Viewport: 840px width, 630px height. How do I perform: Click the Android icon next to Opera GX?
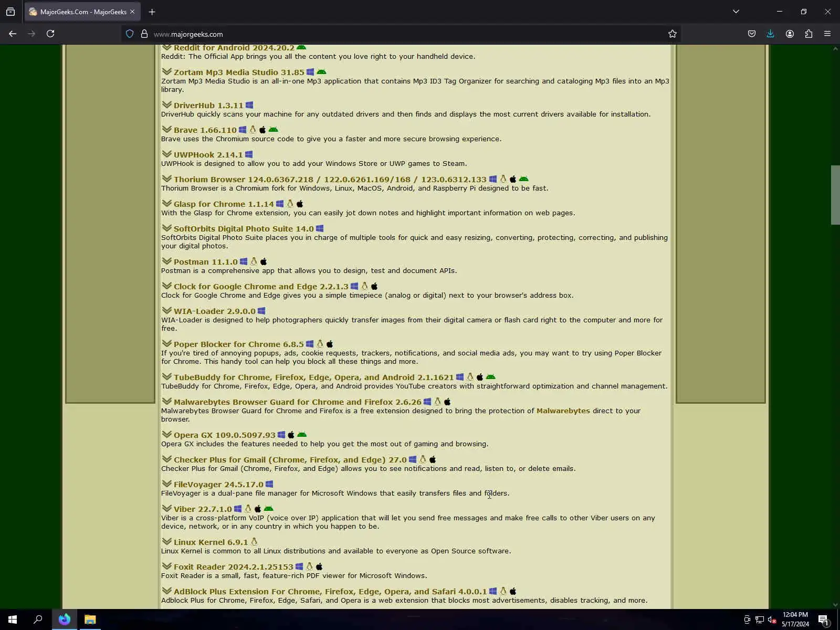[301, 435]
